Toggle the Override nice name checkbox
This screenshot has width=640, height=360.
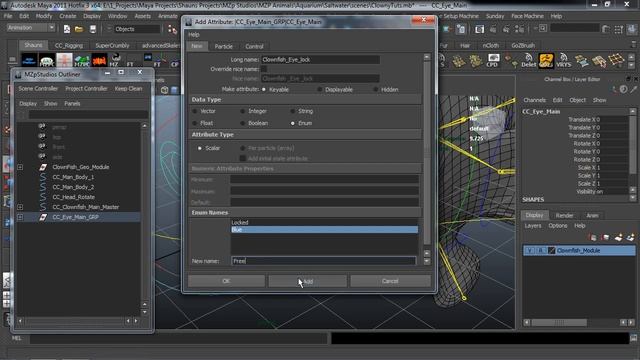point(264,69)
